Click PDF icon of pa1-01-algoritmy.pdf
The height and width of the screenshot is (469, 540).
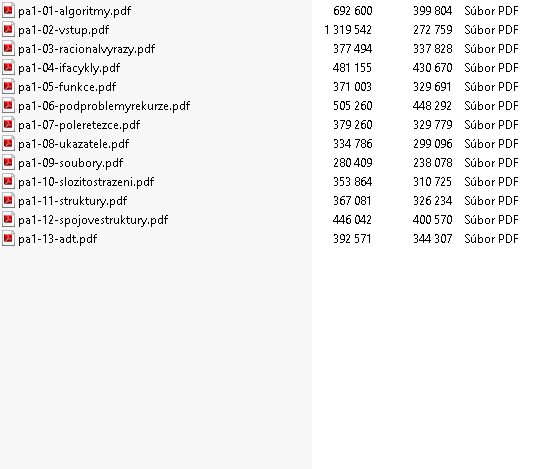[x=8, y=10]
